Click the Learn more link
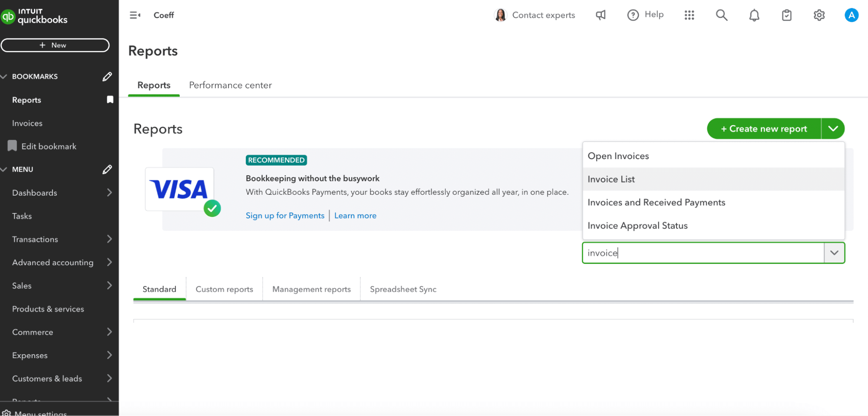 355,216
